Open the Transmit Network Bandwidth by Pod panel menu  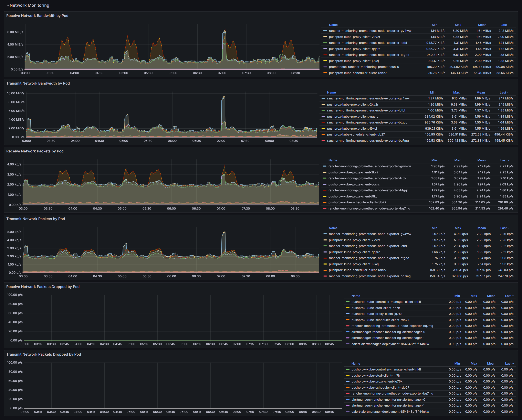coord(38,84)
